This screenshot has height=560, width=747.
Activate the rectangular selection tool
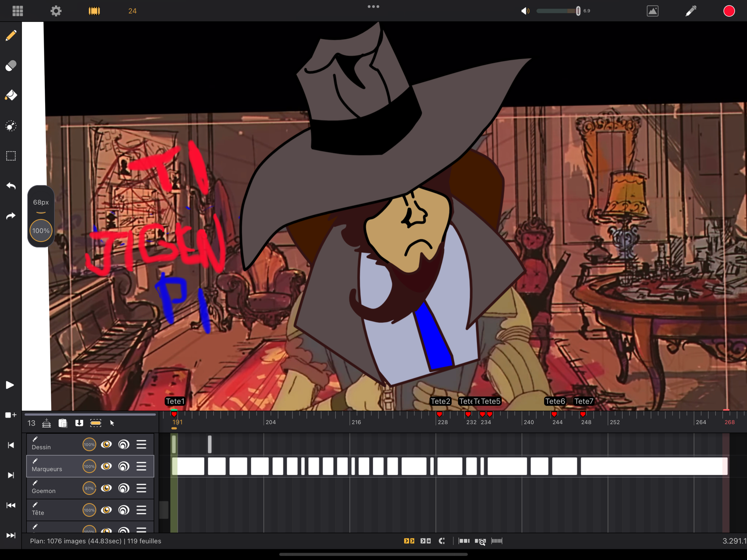(x=11, y=156)
